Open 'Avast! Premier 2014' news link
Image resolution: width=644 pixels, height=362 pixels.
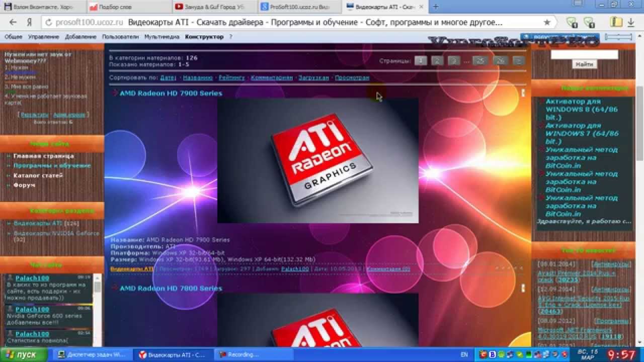point(577,277)
